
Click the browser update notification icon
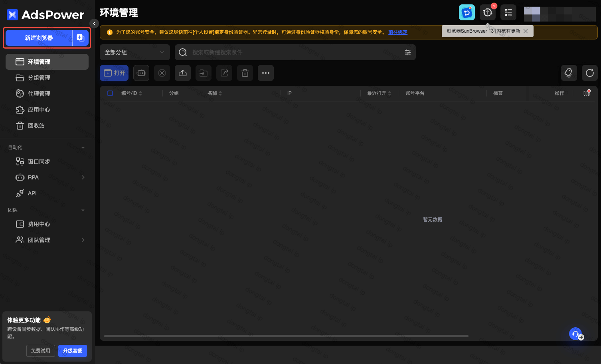coord(488,13)
